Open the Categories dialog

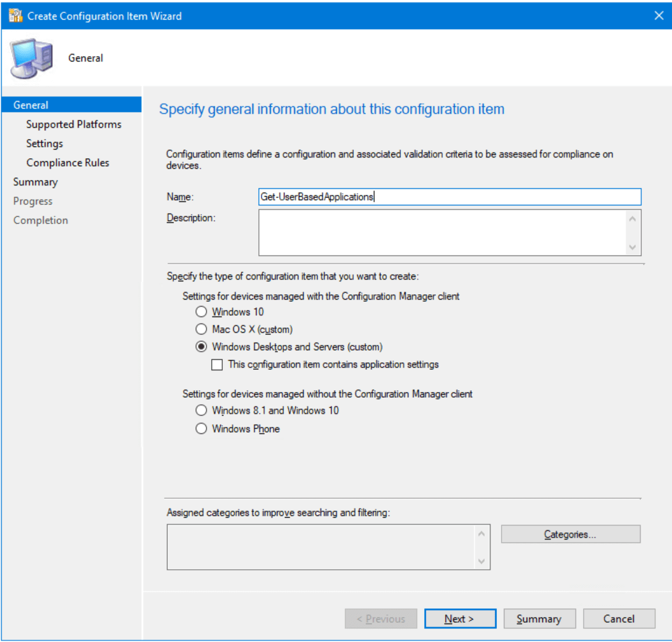pyautogui.click(x=570, y=534)
